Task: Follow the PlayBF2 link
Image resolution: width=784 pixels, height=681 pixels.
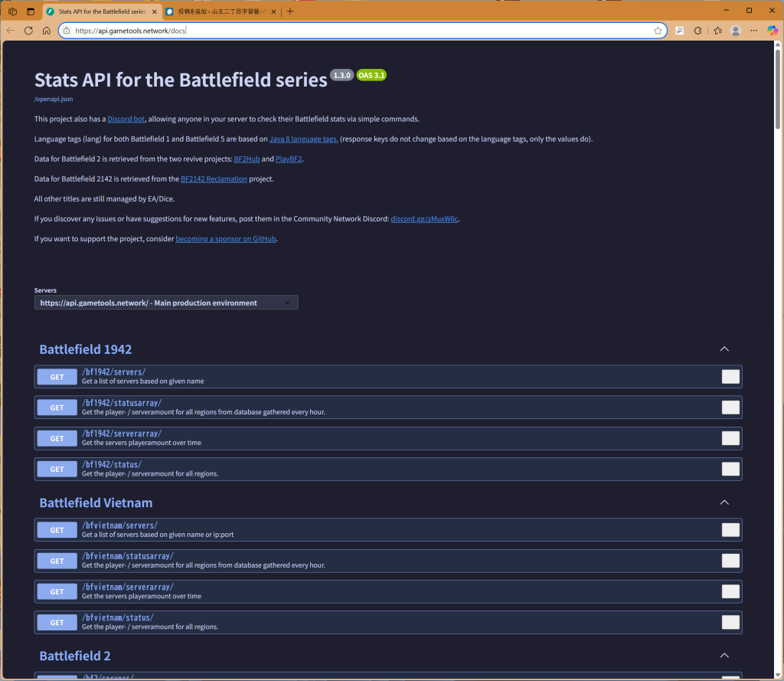Action: [x=289, y=159]
